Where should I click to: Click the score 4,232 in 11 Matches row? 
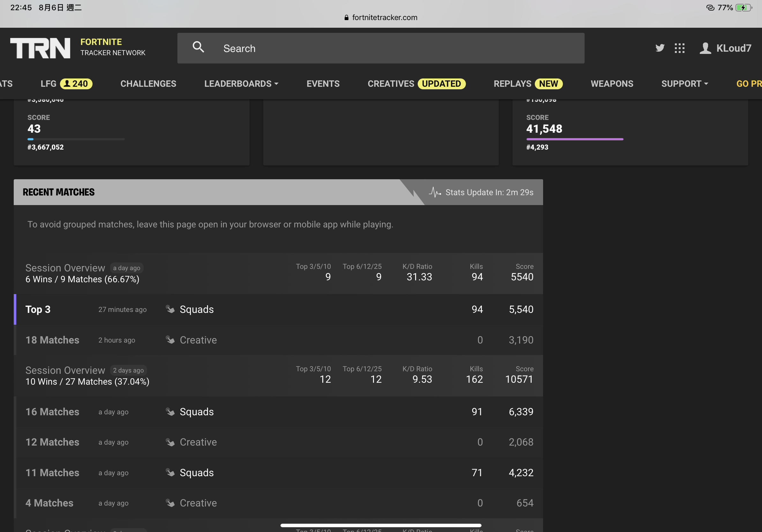click(x=521, y=473)
